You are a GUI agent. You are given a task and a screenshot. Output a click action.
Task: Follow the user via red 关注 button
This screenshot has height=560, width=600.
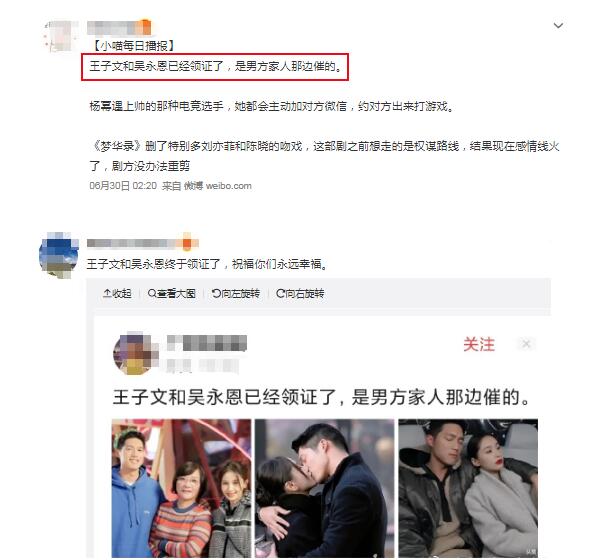pyautogui.click(x=479, y=344)
